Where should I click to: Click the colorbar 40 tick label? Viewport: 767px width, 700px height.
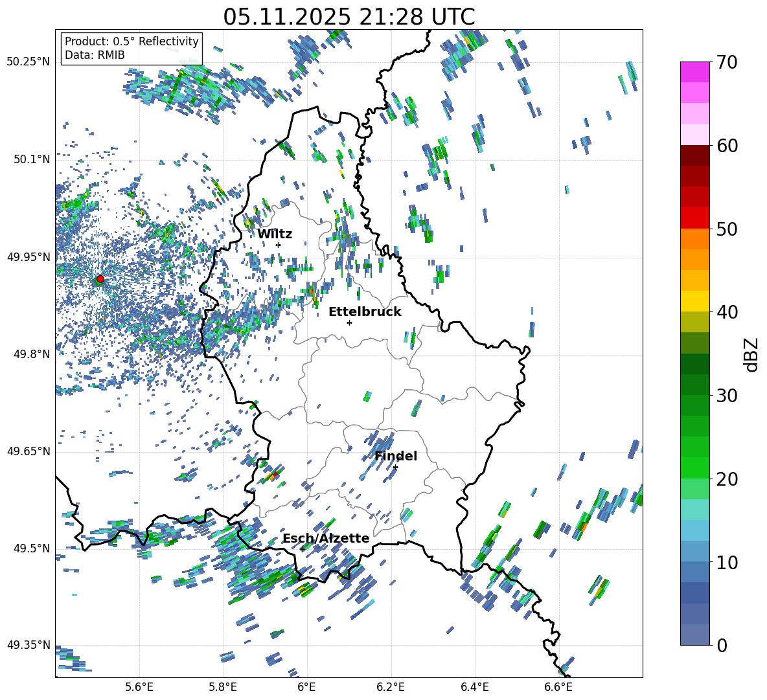tap(727, 312)
